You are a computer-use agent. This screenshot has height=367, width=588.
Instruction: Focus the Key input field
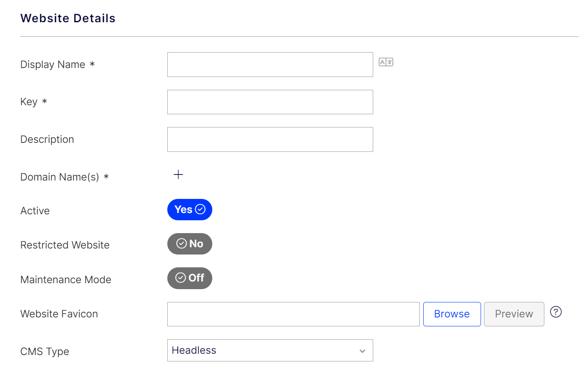(270, 102)
